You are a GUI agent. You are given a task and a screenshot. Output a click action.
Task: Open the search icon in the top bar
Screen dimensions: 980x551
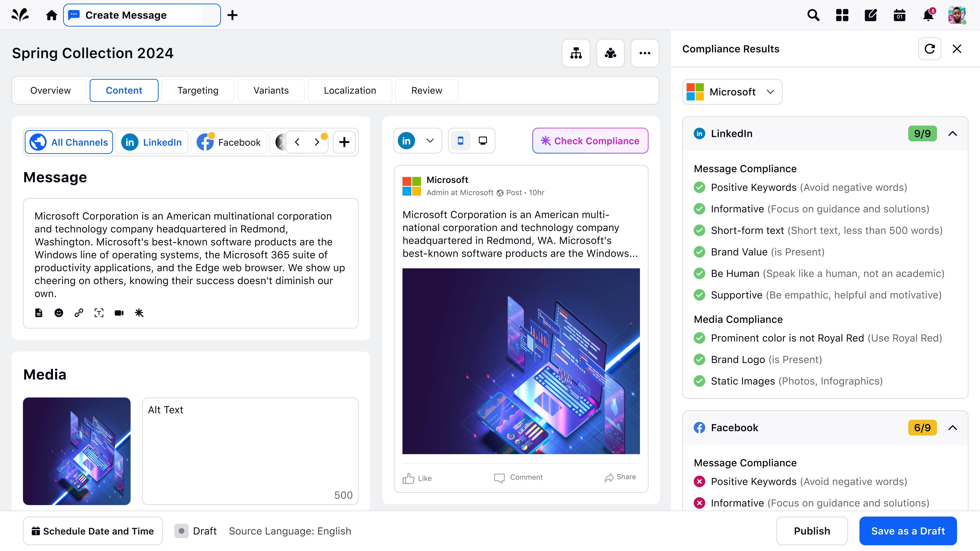pos(813,15)
